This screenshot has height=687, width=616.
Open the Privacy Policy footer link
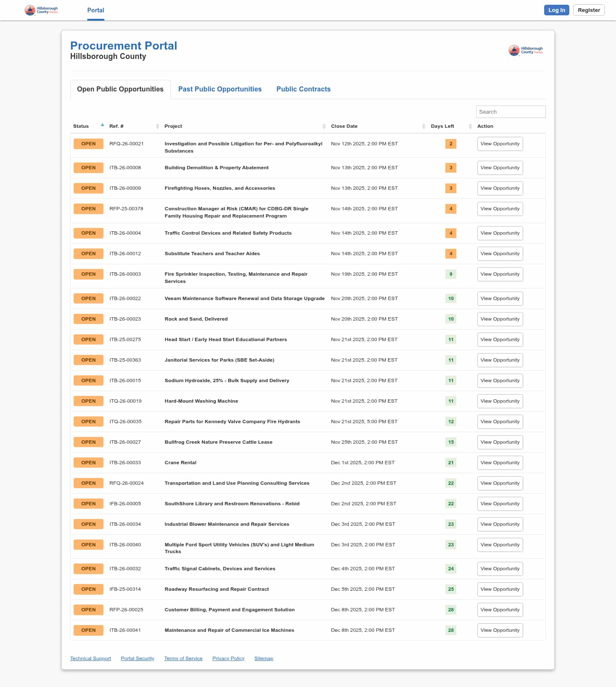pos(228,658)
